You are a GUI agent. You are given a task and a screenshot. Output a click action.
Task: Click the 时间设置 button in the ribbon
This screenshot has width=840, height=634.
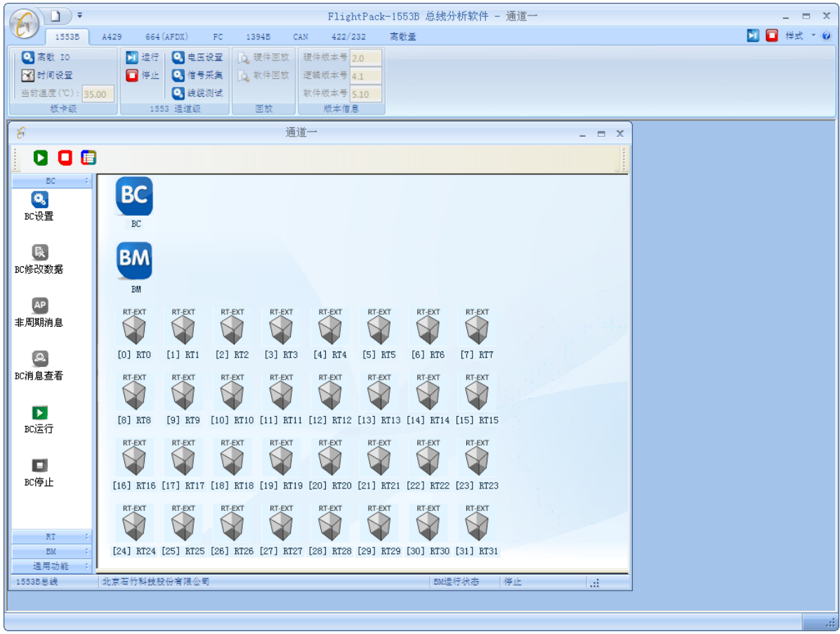[x=48, y=75]
